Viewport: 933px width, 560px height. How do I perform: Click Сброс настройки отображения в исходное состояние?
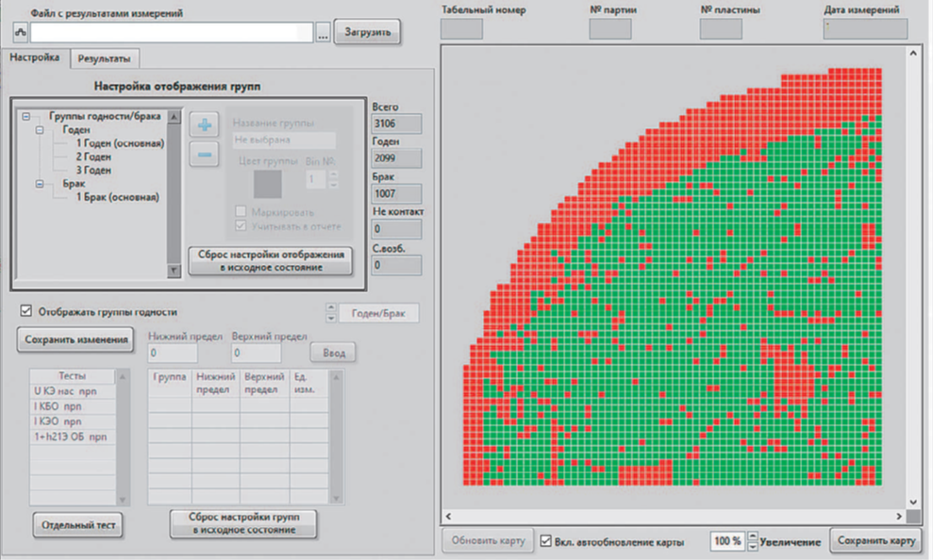coord(271,261)
